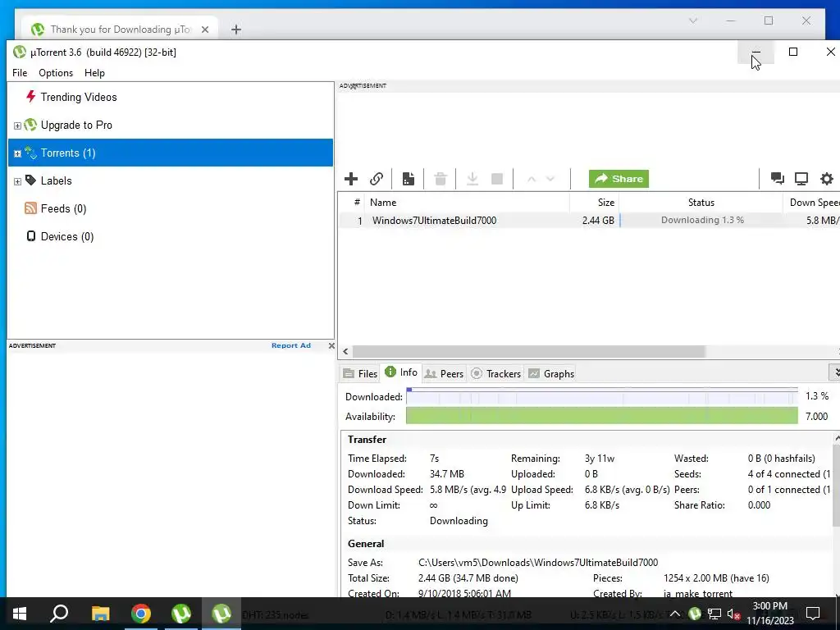This screenshot has width=840, height=630.
Task: Switch to the Peers tab
Action: coord(444,373)
